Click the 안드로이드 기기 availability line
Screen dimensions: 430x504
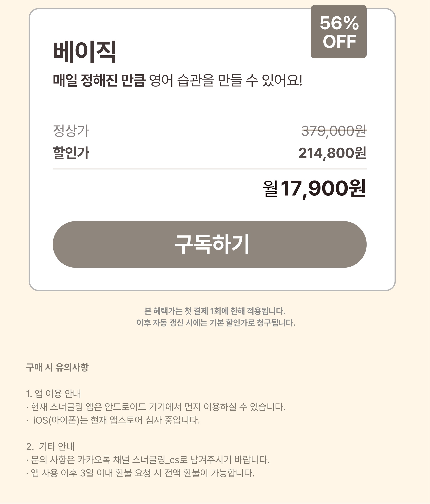pos(156,407)
